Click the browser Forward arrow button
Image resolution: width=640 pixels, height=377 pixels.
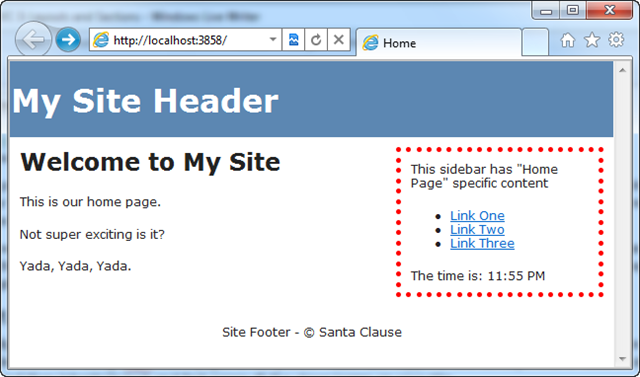click(x=68, y=40)
